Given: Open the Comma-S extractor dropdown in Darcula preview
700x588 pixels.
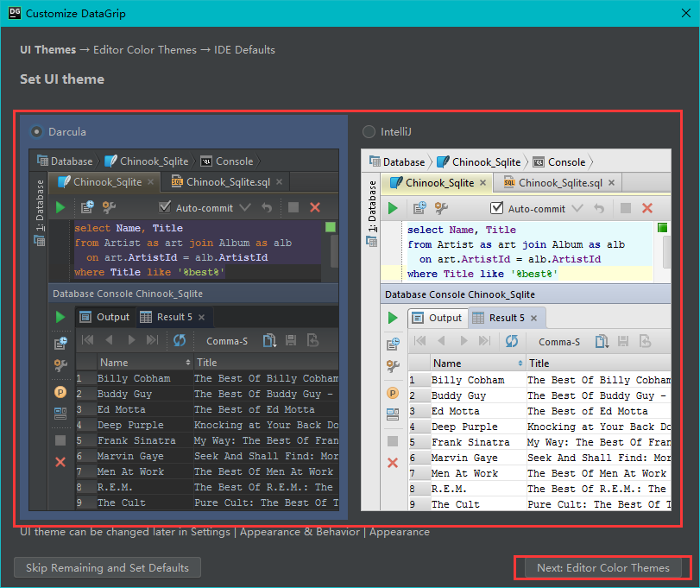Looking at the screenshot, I should (x=227, y=341).
